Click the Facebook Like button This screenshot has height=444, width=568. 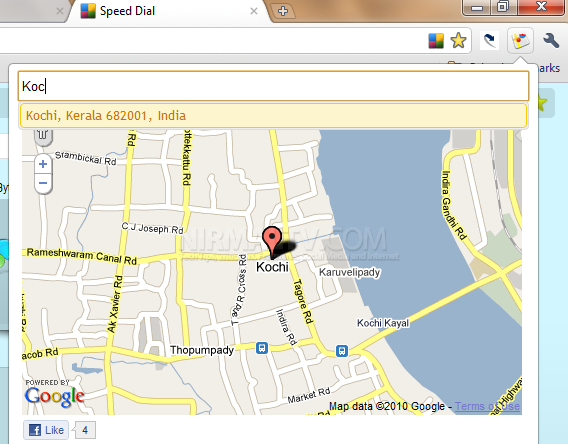(x=46, y=430)
